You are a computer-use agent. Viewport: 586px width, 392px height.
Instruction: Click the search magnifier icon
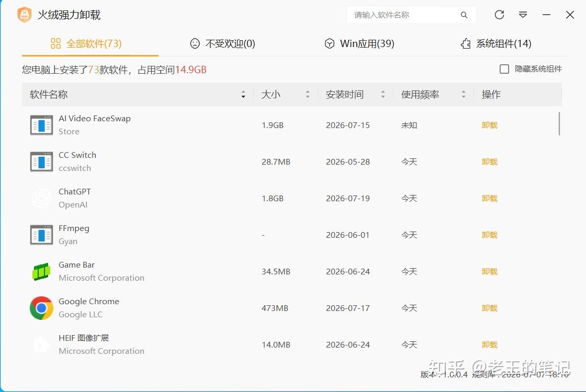(x=464, y=15)
